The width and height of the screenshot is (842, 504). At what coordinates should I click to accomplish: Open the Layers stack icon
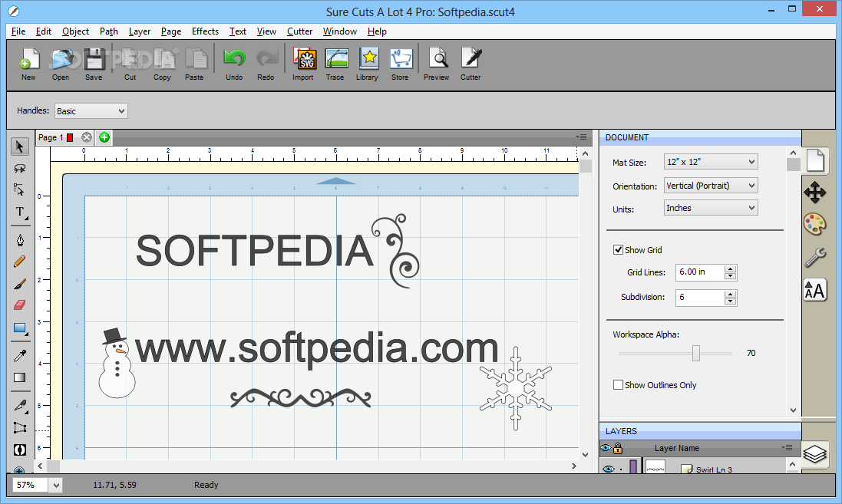[815, 454]
